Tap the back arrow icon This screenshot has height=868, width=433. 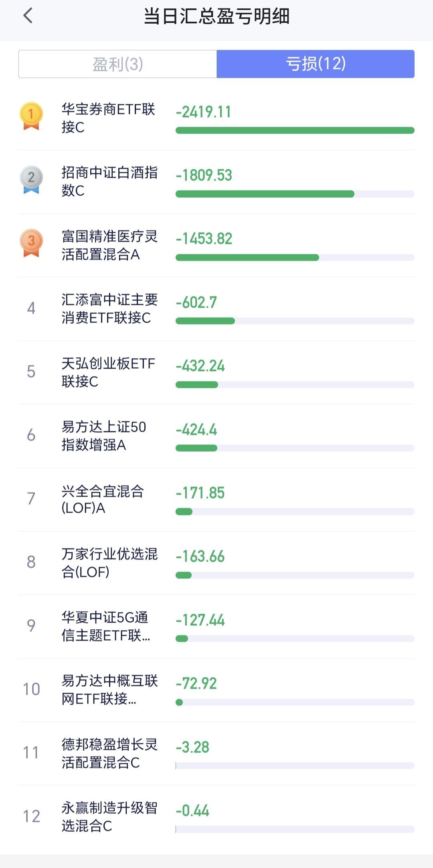point(28,16)
